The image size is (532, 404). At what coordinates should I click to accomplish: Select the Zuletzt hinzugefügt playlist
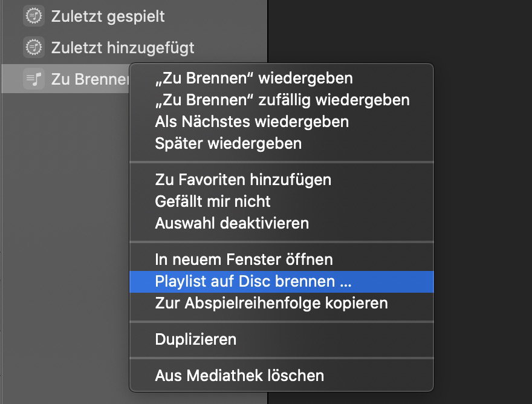123,47
